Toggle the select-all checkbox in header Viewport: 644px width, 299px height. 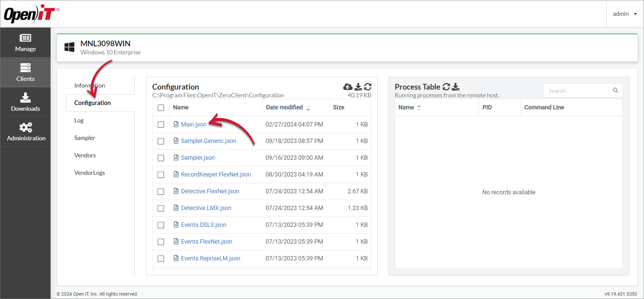point(161,108)
